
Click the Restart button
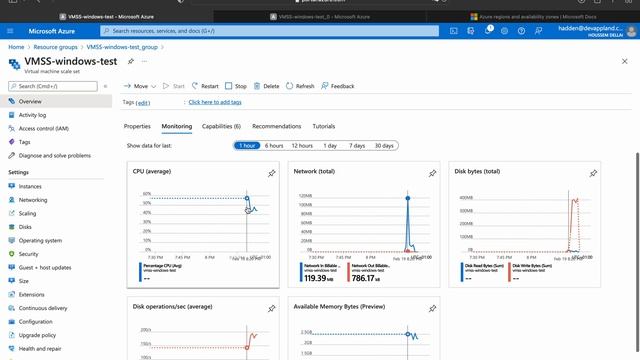tap(205, 86)
